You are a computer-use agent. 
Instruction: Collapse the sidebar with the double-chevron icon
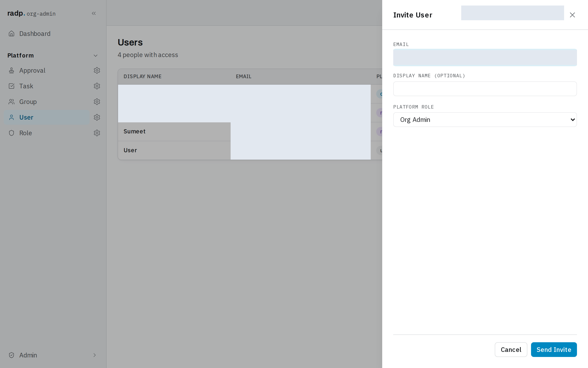(x=93, y=13)
